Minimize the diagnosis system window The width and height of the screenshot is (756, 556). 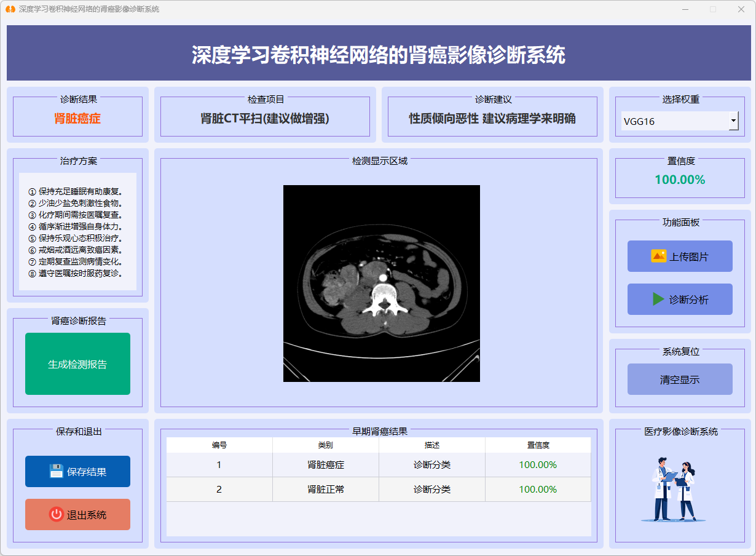(x=685, y=9)
